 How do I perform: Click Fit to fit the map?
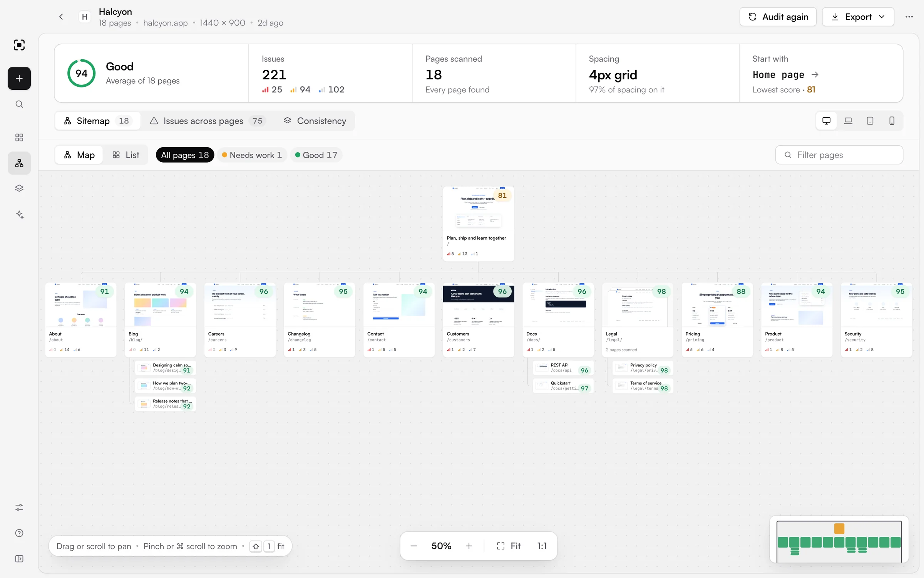[x=508, y=546]
